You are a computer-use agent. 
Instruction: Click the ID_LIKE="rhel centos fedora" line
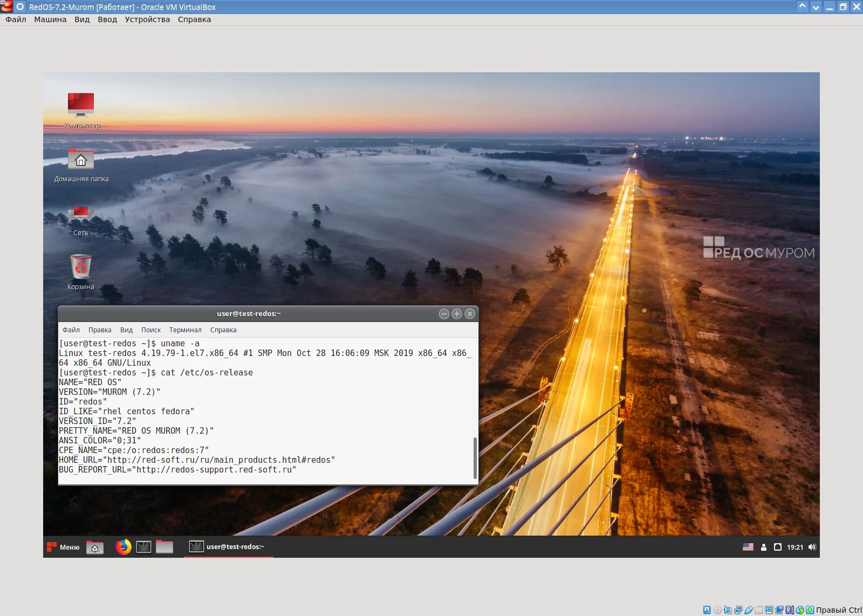tap(127, 412)
